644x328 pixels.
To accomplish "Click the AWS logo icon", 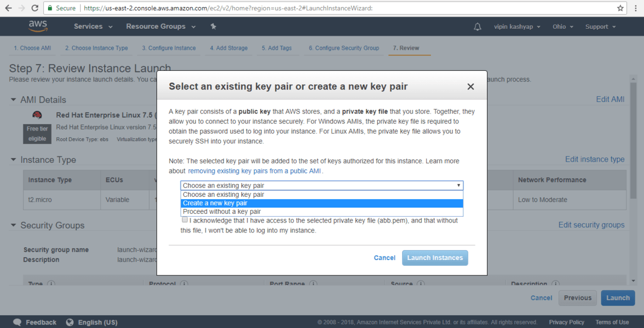I will [37, 26].
